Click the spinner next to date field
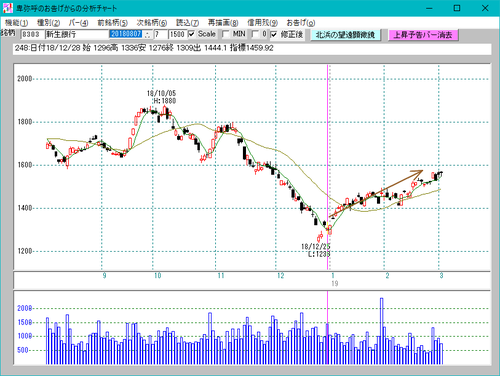This screenshot has height=376, width=500. [x=148, y=34]
